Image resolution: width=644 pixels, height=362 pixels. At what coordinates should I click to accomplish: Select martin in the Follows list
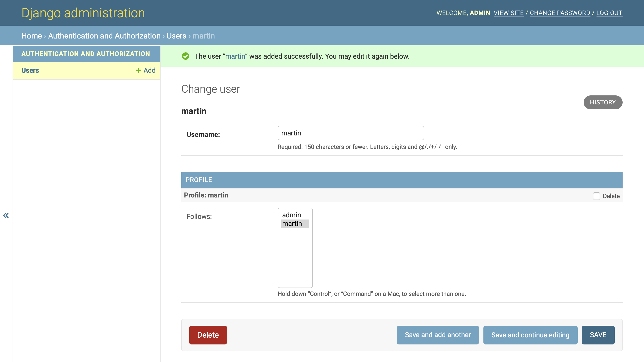click(292, 224)
